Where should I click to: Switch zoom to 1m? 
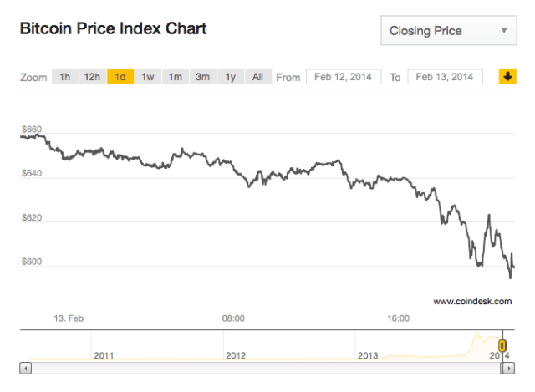[x=175, y=77]
